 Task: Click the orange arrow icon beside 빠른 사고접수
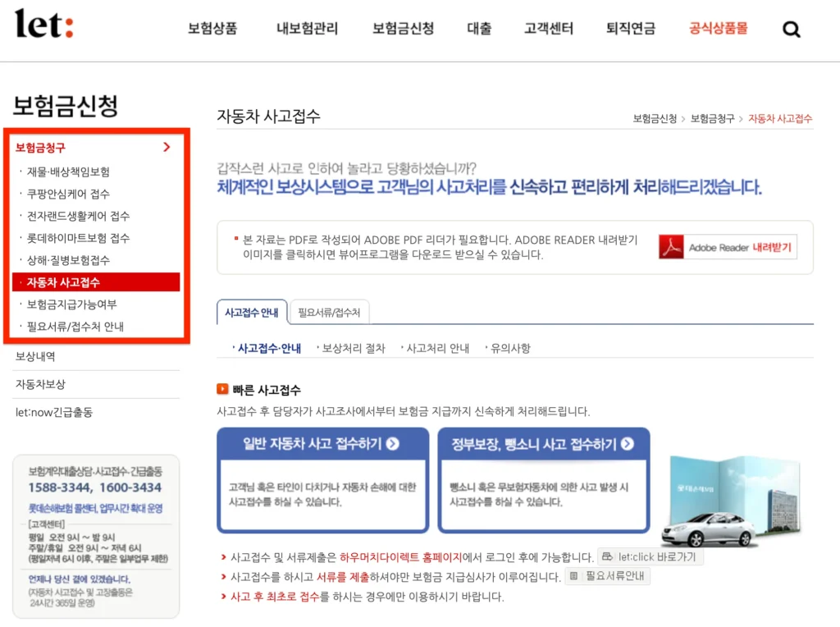[221, 388]
